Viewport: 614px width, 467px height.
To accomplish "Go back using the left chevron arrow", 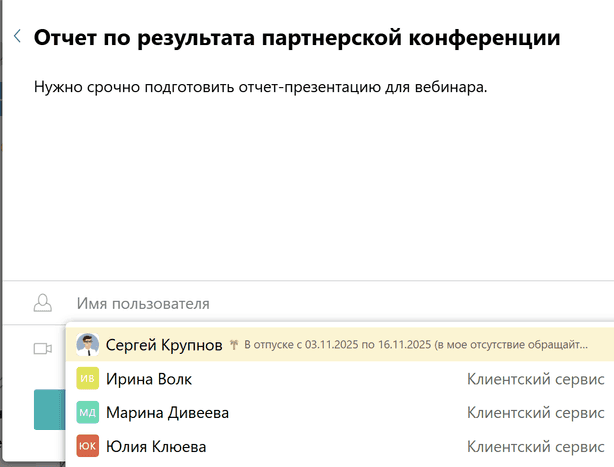I will point(17,37).
